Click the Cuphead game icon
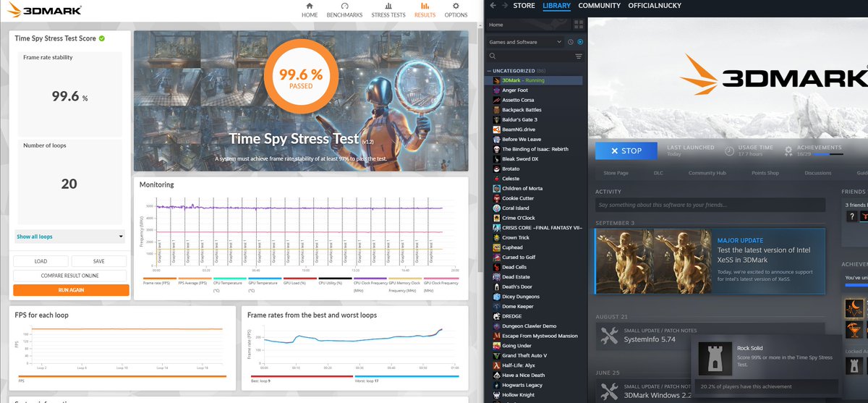 [x=496, y=247]
